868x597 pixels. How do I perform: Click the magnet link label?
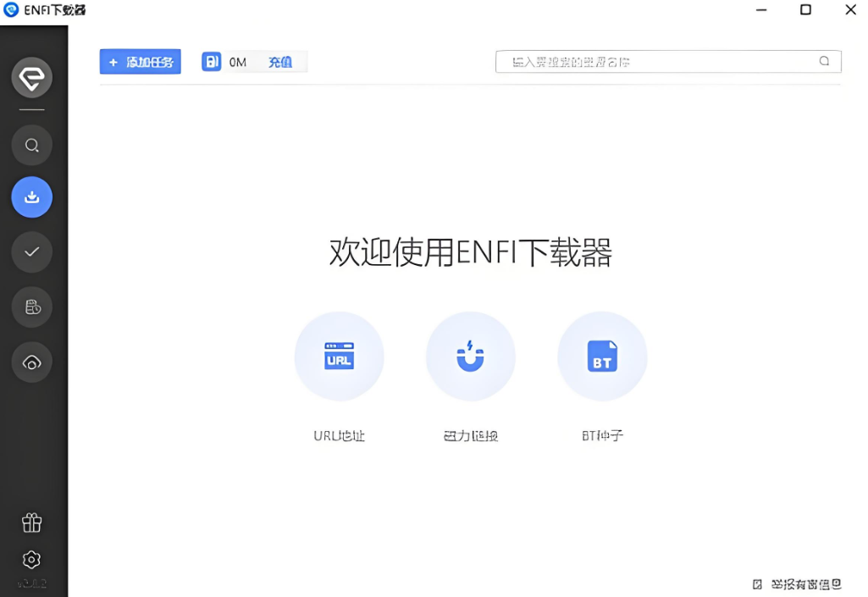click(471, 436)
